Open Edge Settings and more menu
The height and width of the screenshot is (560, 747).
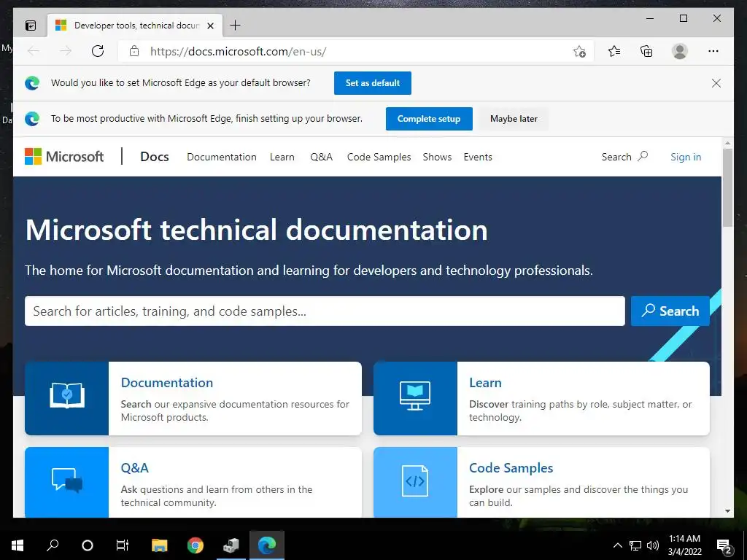(713, 51)
